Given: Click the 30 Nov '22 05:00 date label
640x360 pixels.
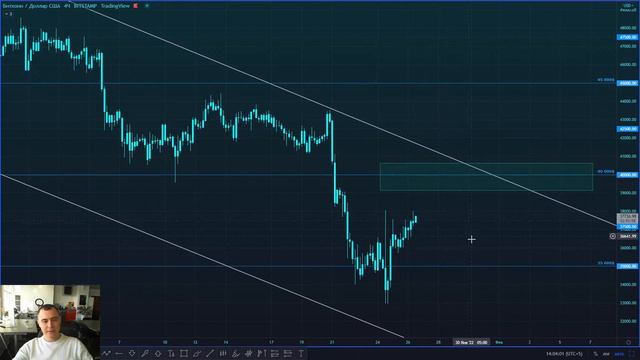Looking at the screenshot, I should click(471, 342).
